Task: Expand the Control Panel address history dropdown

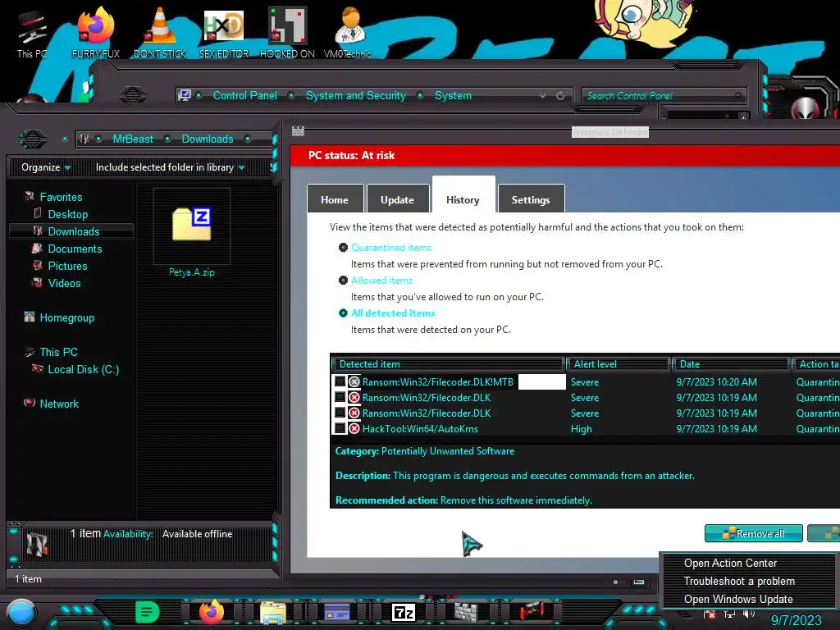Action: [543, 95]
